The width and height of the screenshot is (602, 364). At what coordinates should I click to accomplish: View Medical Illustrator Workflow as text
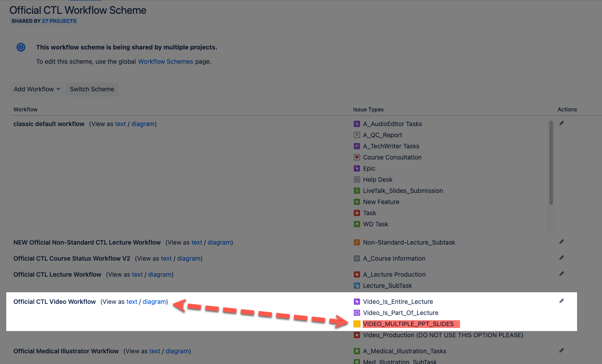tap(155, 351)
